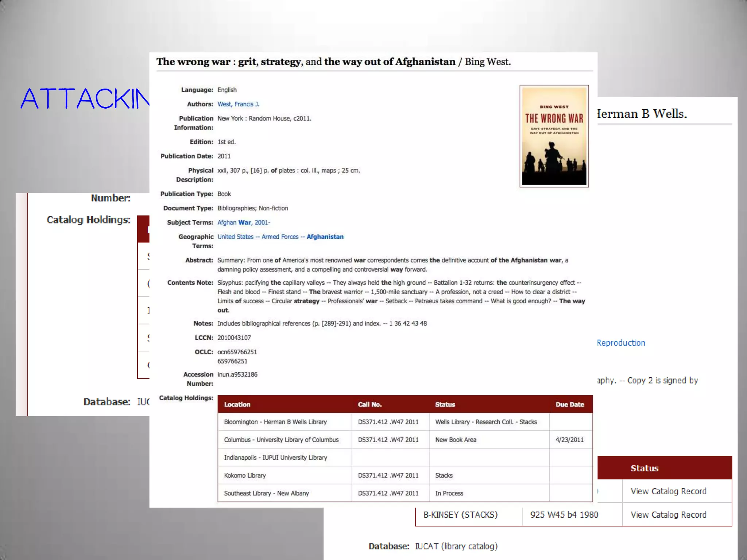The height and width of the screenshot is (560, 747).
Task: Select Columbus University Library of Columbus row
Action: click(x=281, y=440)
